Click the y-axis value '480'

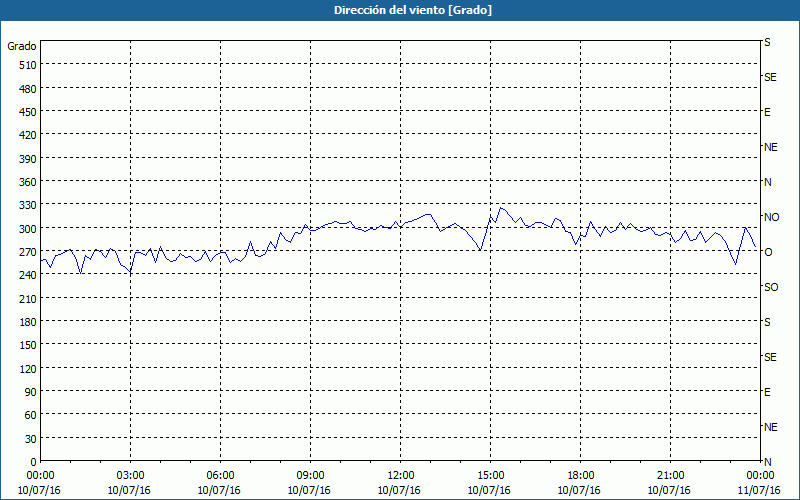(28, 89)
